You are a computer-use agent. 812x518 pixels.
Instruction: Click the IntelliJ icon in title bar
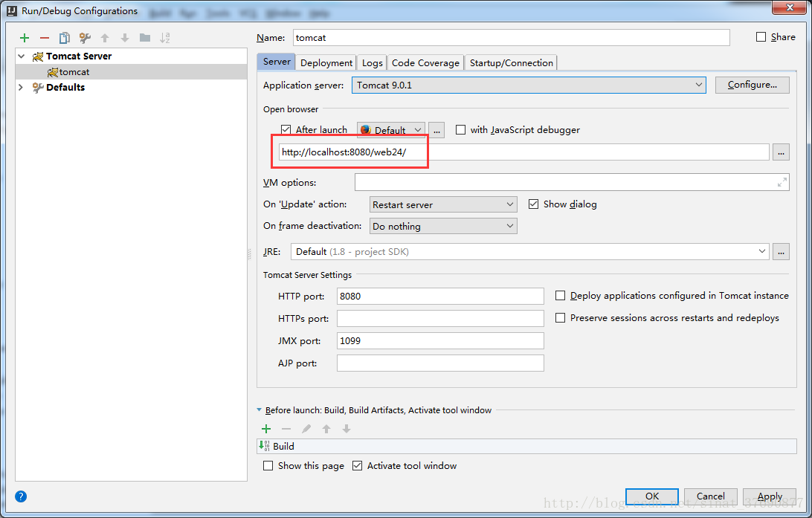point(11,11)
